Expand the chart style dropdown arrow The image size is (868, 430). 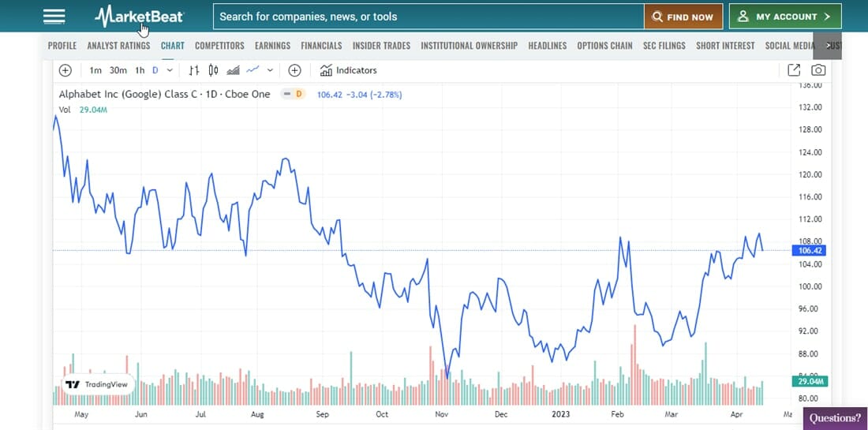(270, 70)
